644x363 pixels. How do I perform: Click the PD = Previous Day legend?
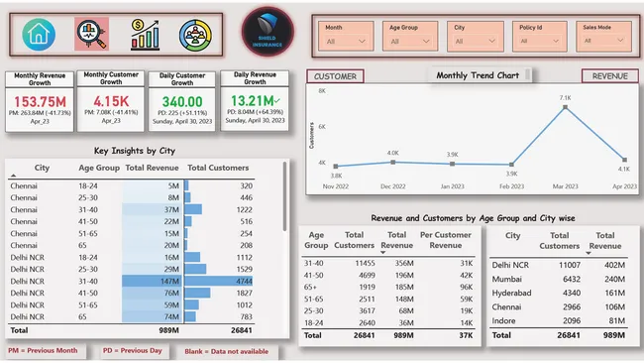(x=132, y=351)
